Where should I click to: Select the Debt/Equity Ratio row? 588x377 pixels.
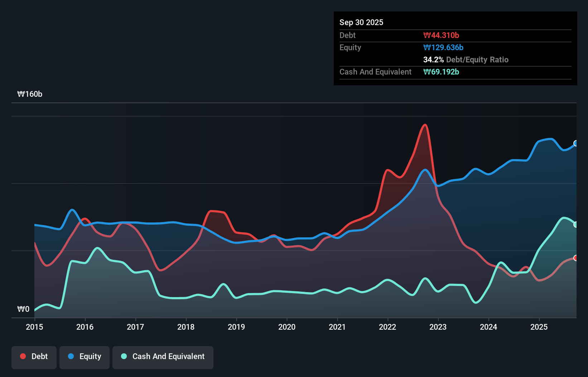[x=466, y=59]
